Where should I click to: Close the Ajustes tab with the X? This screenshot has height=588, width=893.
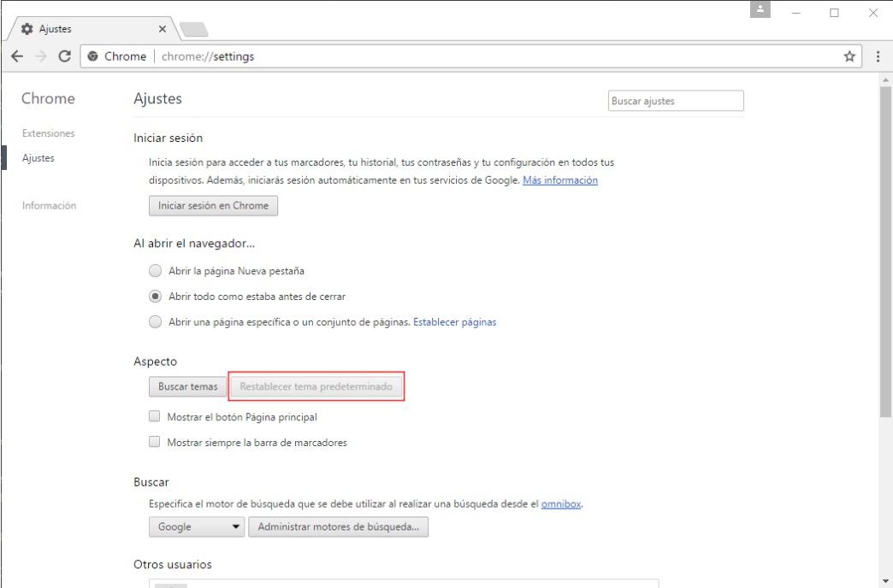tap(163, 28)
